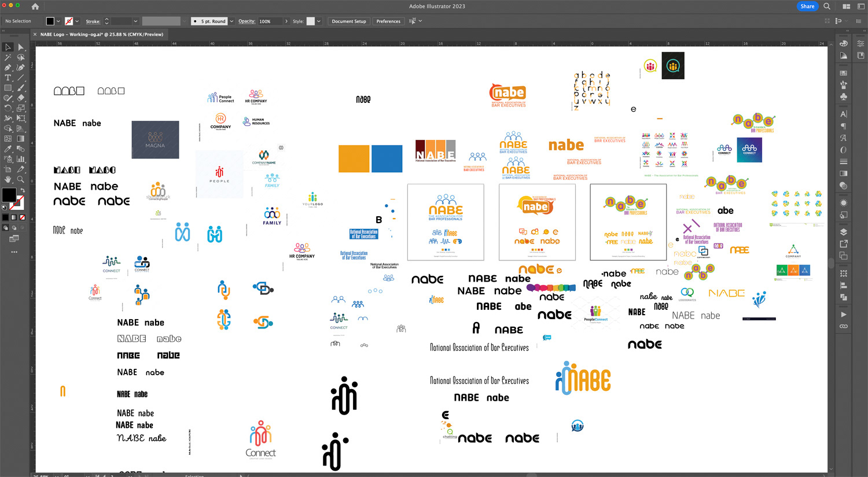Select the Curvature tool

point(21,68)
